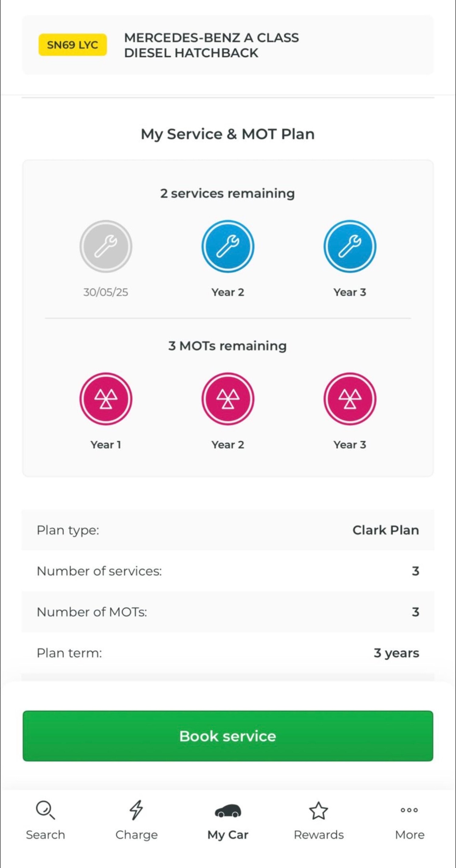Tap the Mercedes-Benz A Class vehicle name

[x=211, y=45]
